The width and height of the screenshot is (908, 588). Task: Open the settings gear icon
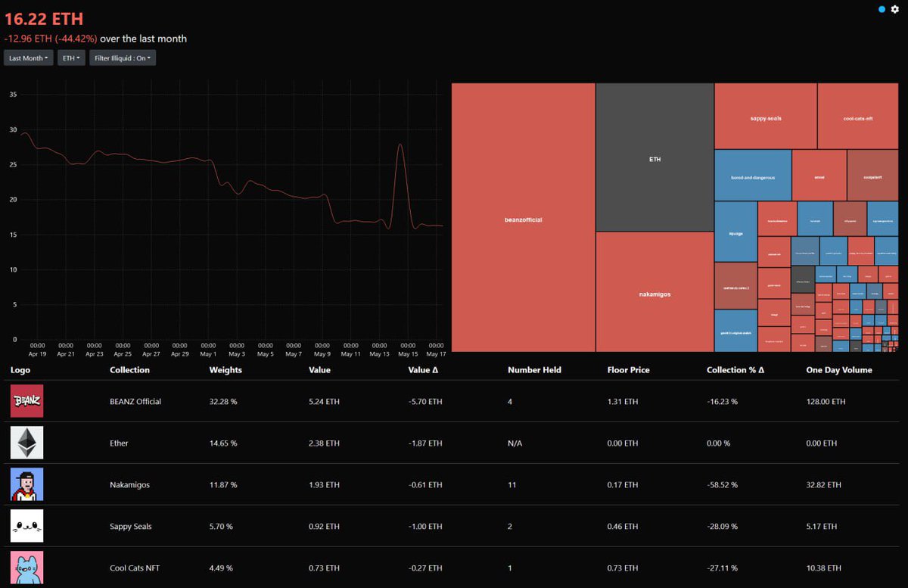(895, 9)
